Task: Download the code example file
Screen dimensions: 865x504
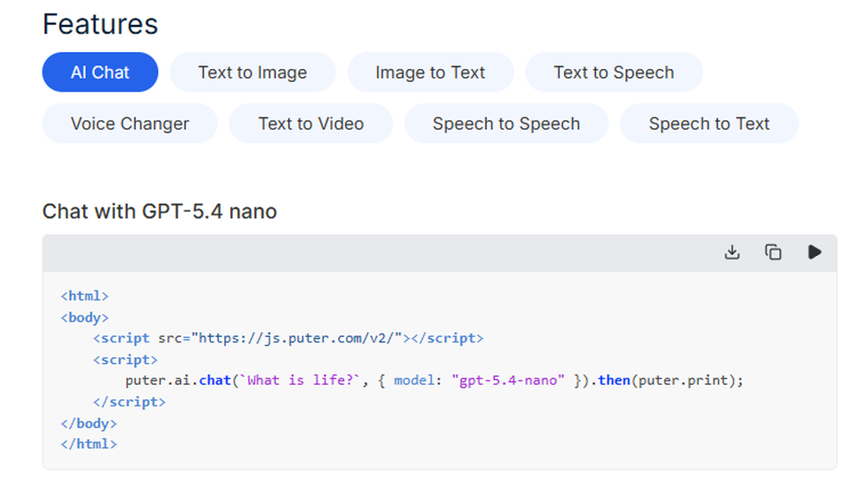Action: [x=732, y=252]
